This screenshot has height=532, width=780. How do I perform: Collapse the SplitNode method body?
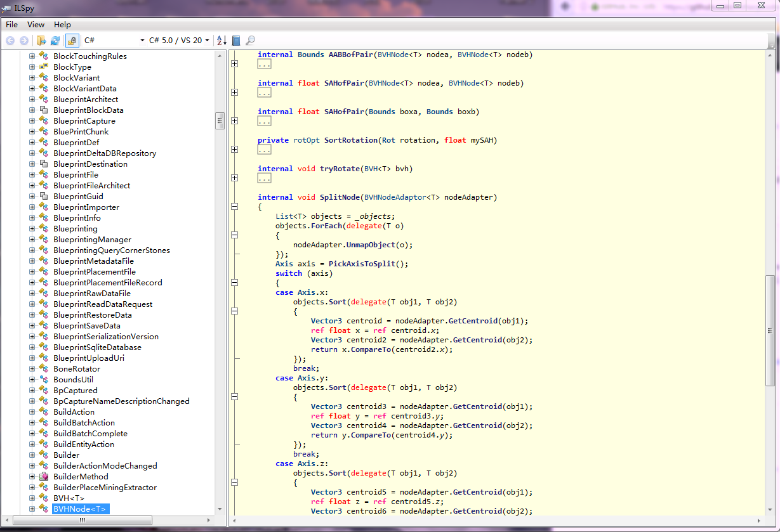[235, 207]
